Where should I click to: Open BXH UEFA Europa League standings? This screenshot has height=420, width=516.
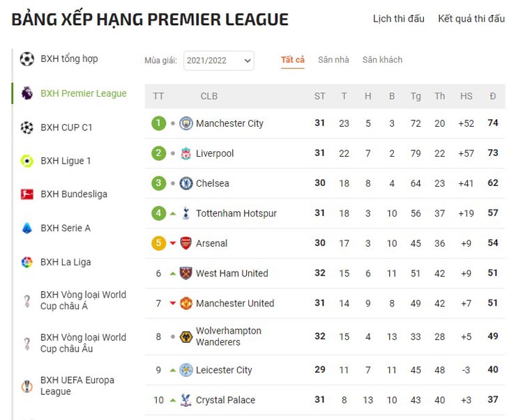tap(77, 386)
